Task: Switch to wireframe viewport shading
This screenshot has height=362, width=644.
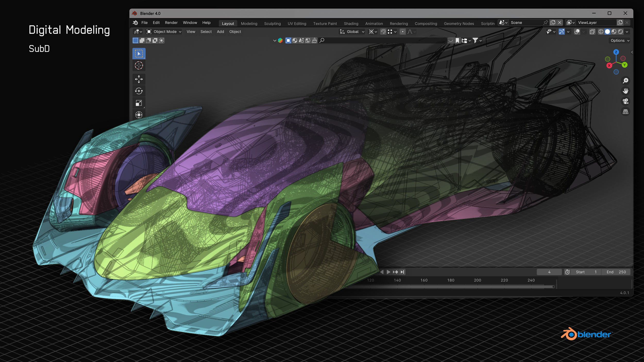Action: (x=601, y=32)
